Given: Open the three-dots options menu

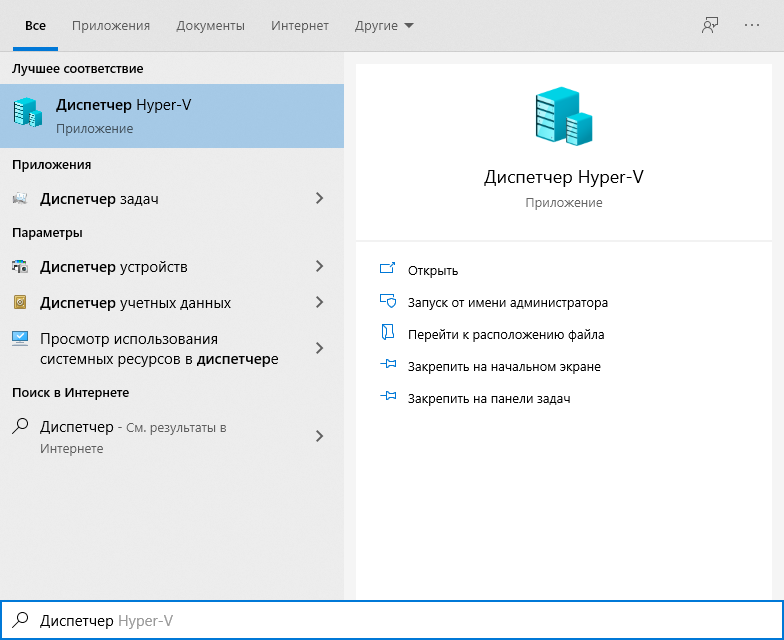Looking at the screenshot, I should click(752, 25).
